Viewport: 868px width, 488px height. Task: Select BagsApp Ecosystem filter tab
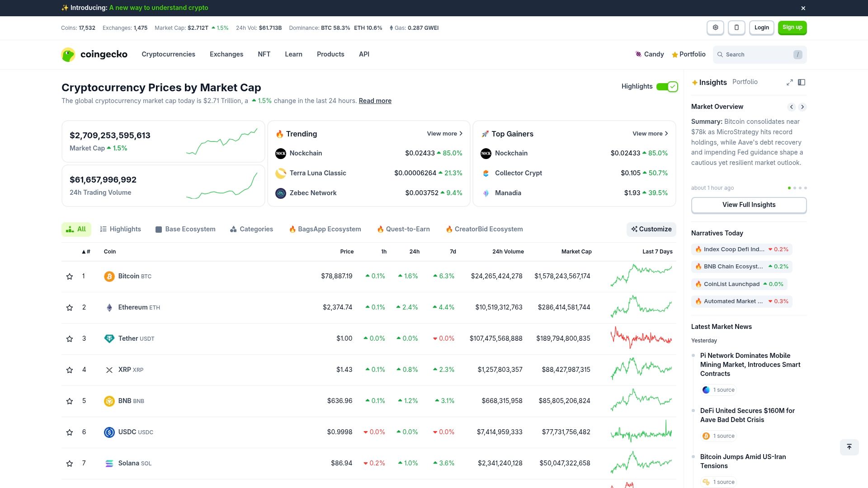[x=325, y=230]
